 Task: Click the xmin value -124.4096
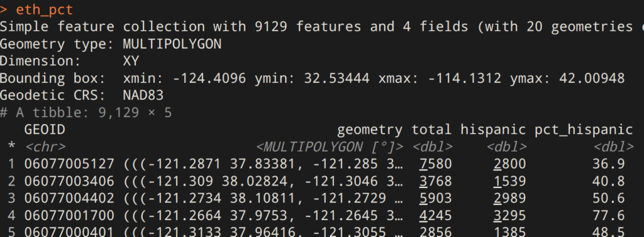coord(209,78)
